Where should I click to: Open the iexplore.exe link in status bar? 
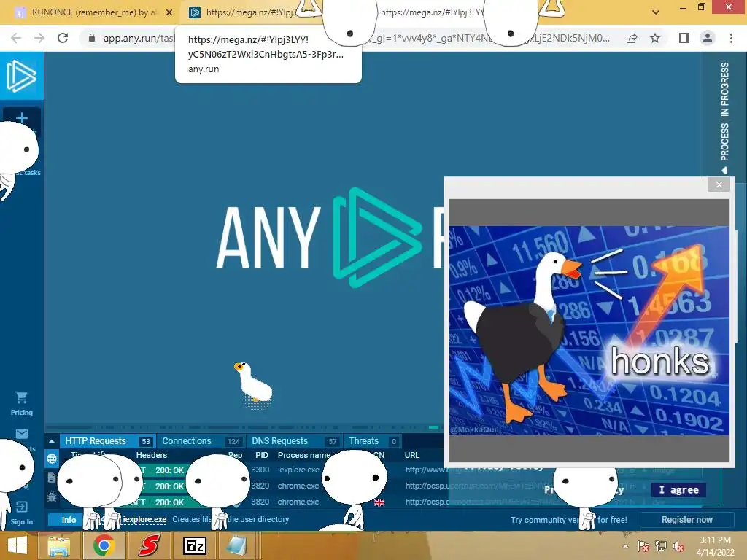tap(144, 519)
